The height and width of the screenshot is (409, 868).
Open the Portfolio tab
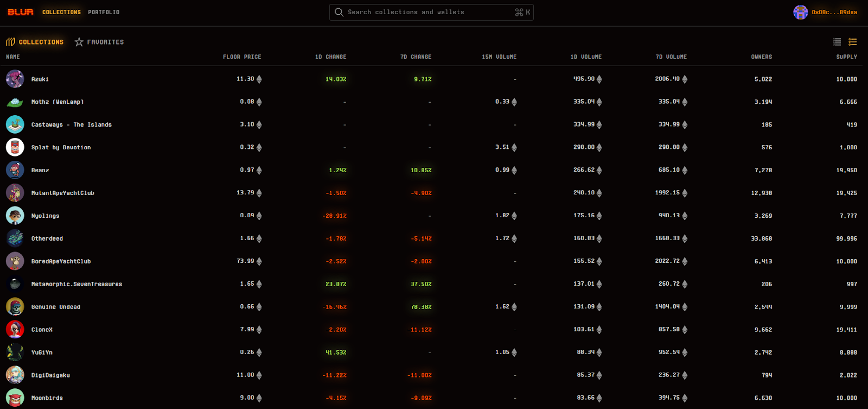click(x=104, y=12)
